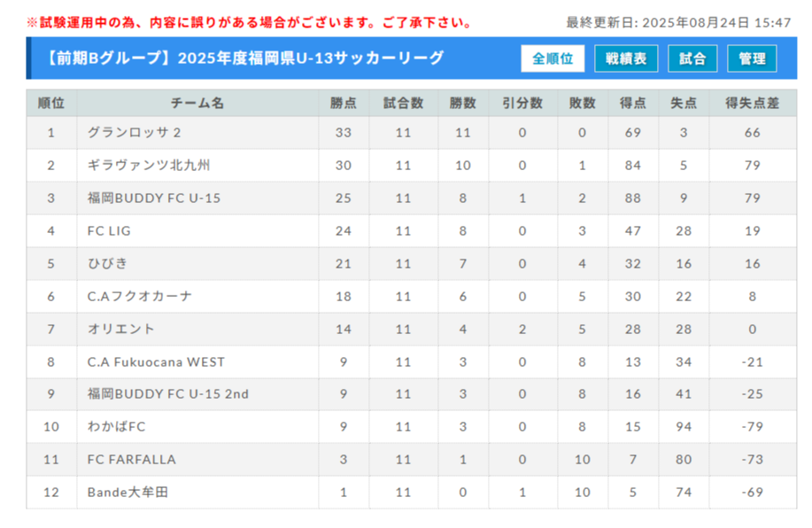Select the 順位 column header
Viewport: 812px width, 528px height.
pyautogui.click(x=51, y=103)
